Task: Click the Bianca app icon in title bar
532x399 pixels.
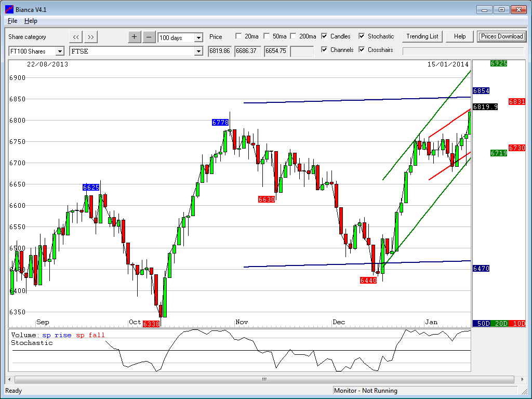Action: tap(9, 9)
